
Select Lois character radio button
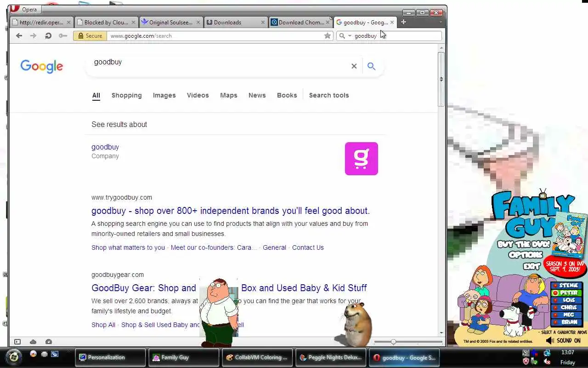[x=555, y=300]
